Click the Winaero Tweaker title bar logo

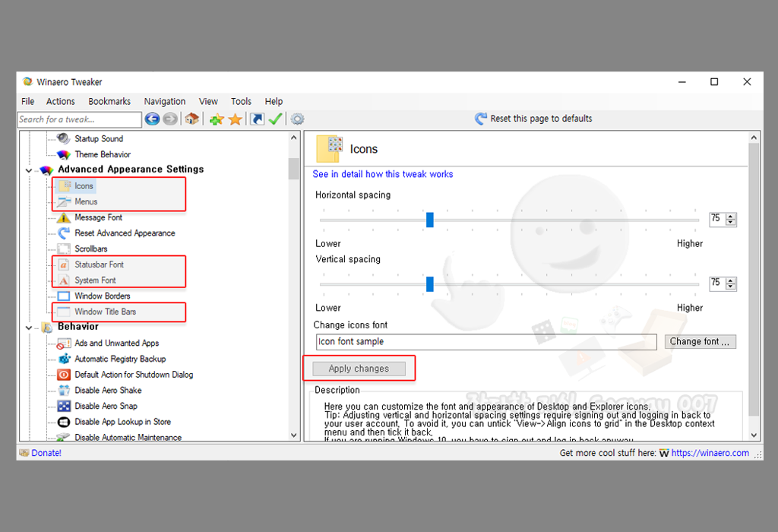pyautogui.click(x=27, y=82)
